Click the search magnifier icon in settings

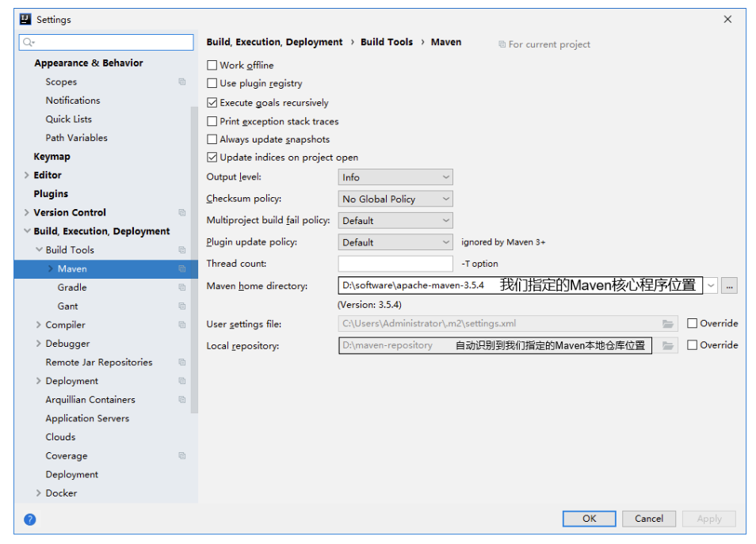29,43
